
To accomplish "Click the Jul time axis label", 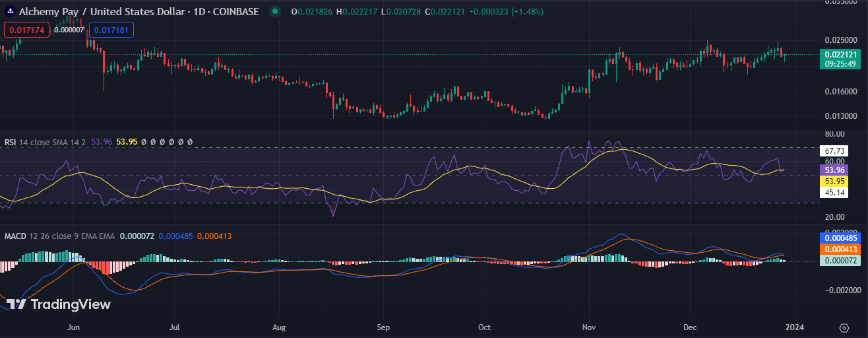I will (x=175, y=327).
